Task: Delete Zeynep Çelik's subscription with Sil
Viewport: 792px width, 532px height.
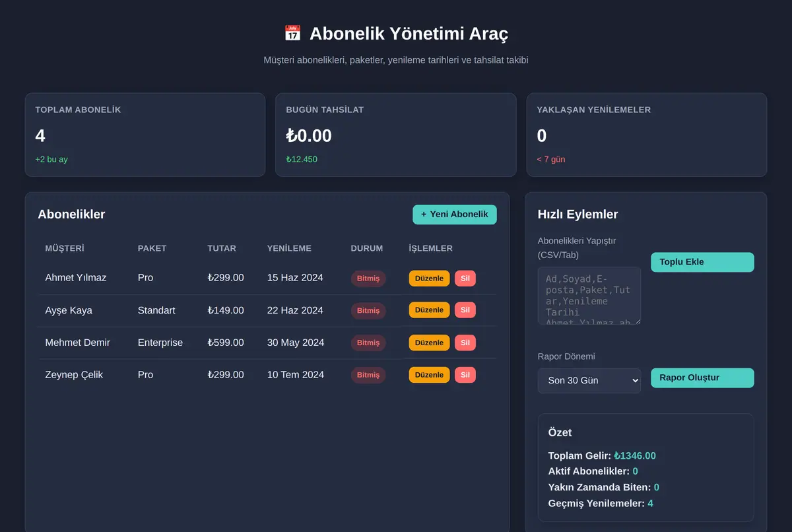Action: point(465,375)
